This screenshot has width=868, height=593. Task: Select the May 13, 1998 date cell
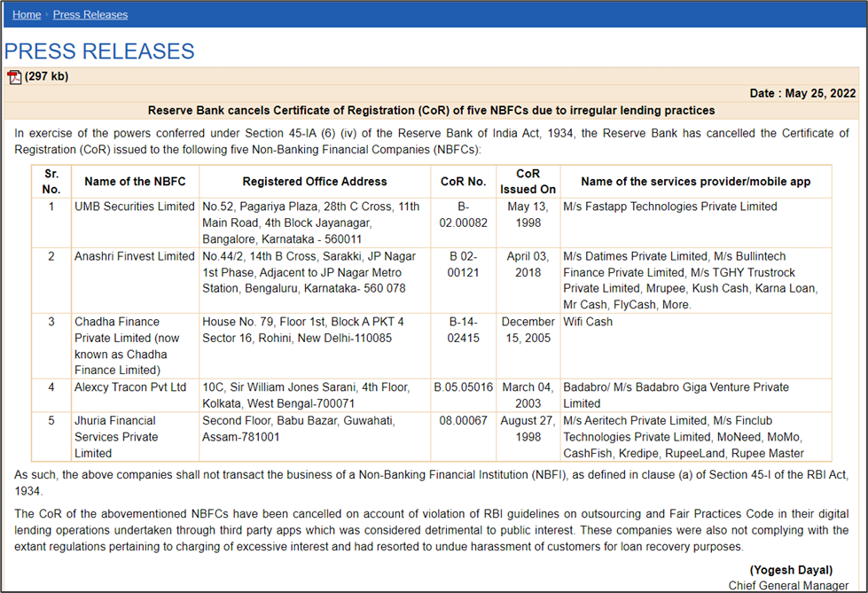click(528, 222)
